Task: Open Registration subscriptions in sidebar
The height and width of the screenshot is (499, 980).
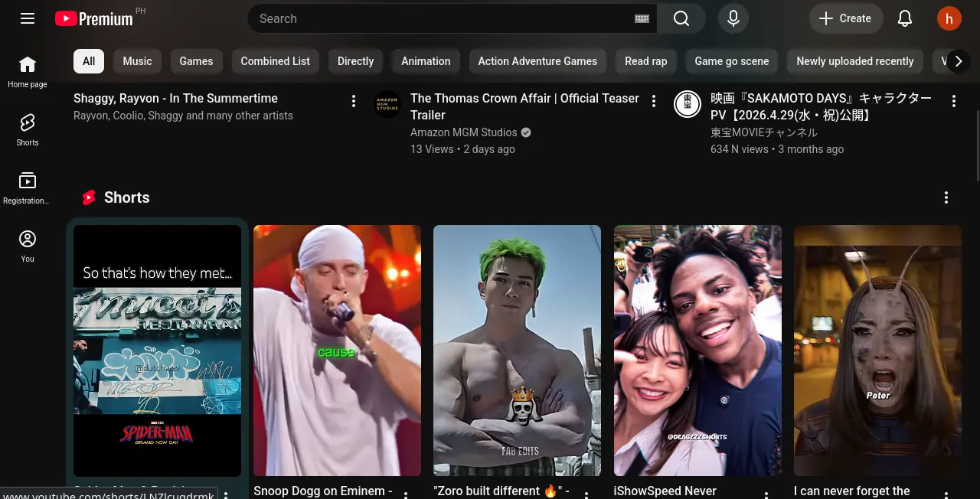Action: [x=28, y=188]
